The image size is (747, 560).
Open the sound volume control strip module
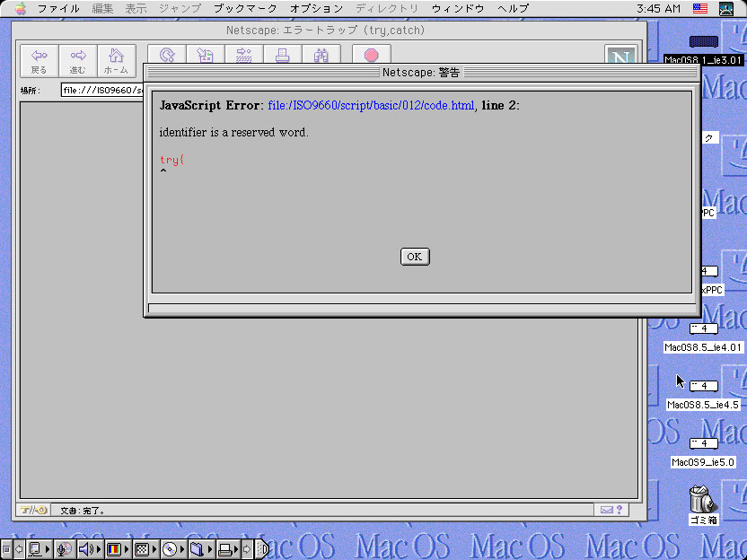90,549
